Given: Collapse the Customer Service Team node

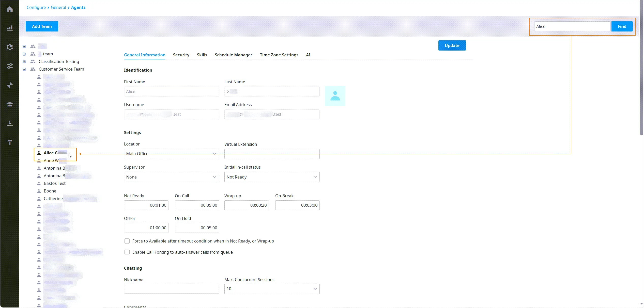Looking at the screenshot, I should coord(24,69).
